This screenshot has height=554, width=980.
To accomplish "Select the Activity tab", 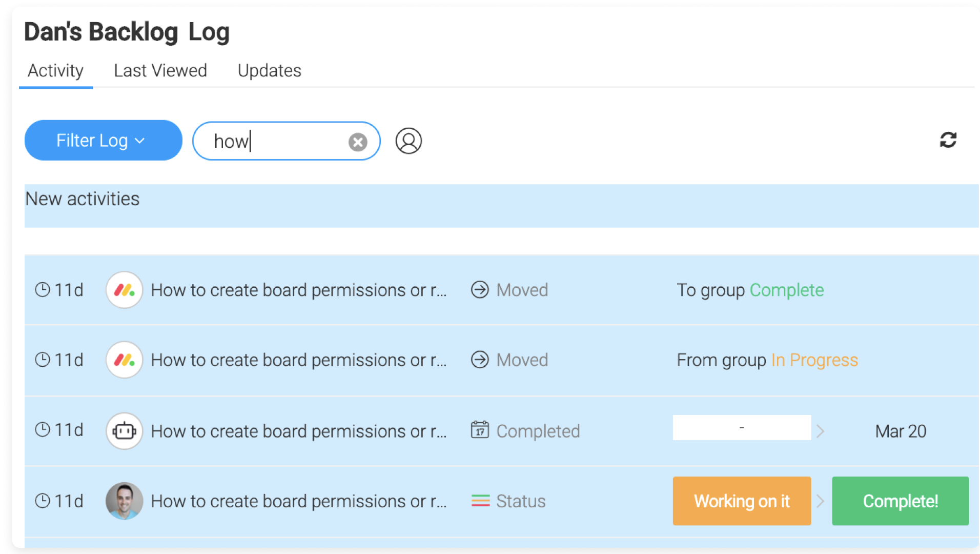I will tap(55, 71).
